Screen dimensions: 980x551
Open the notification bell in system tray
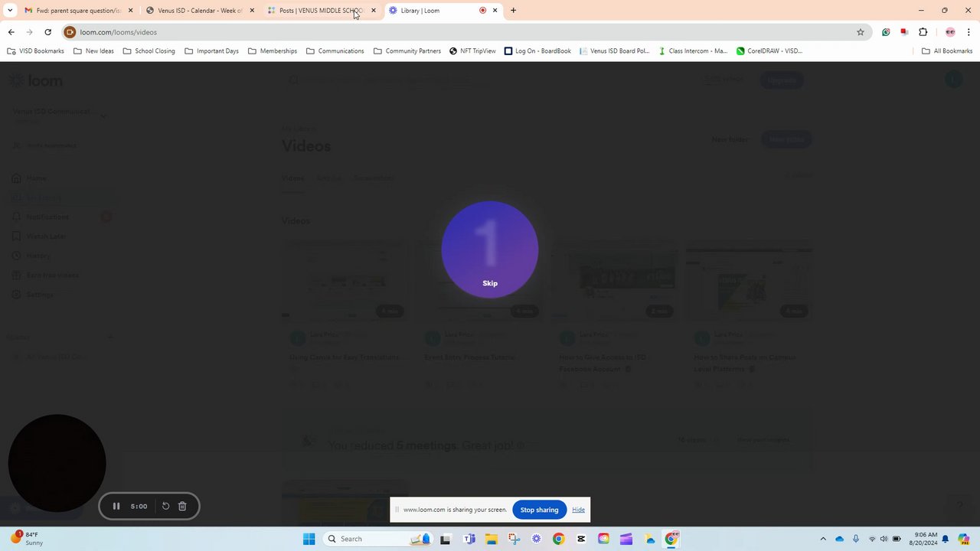[946, 539]
